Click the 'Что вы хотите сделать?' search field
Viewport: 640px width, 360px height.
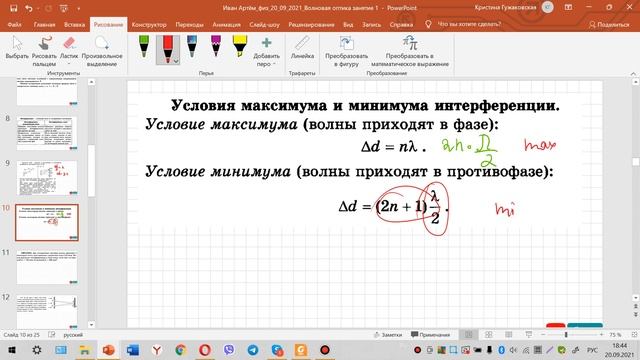[x=469, y=24]
